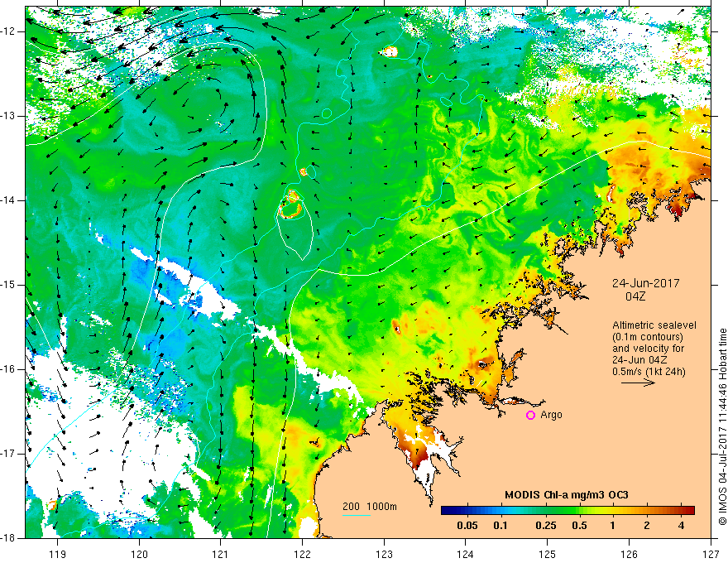Click the '4' colorbar label
728x563 pixels.
(x=681, y=526)
